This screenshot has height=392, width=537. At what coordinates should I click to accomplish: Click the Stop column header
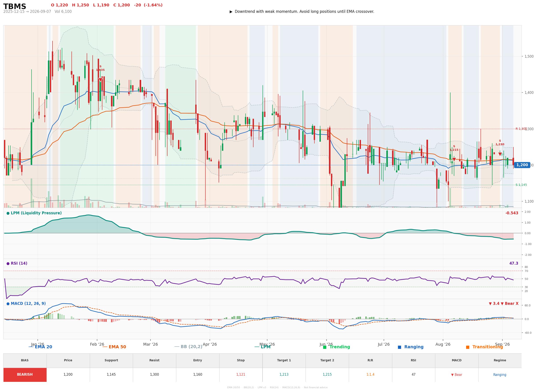tap(241, 360)
